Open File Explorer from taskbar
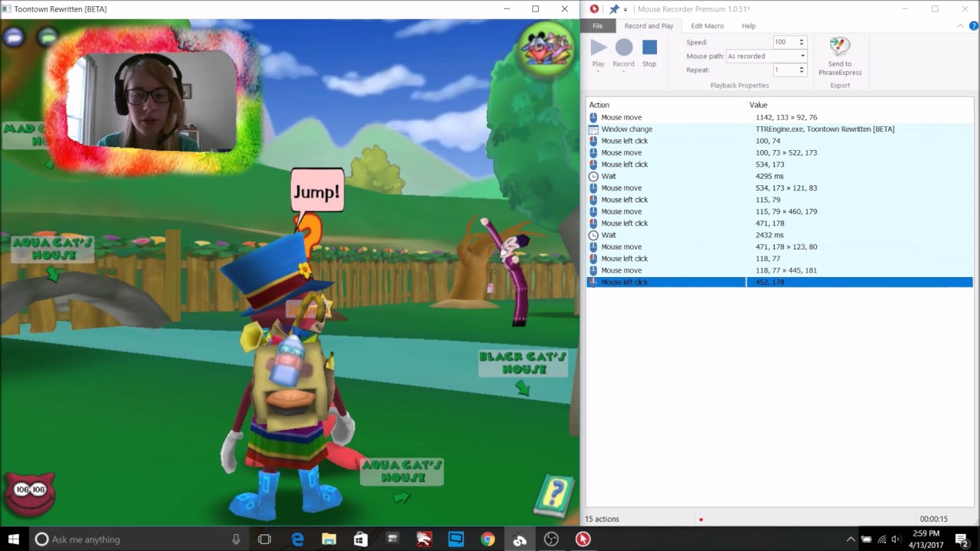Image resolution: width=980 pixels, height=551 pixels. click(x=328, y=539)
